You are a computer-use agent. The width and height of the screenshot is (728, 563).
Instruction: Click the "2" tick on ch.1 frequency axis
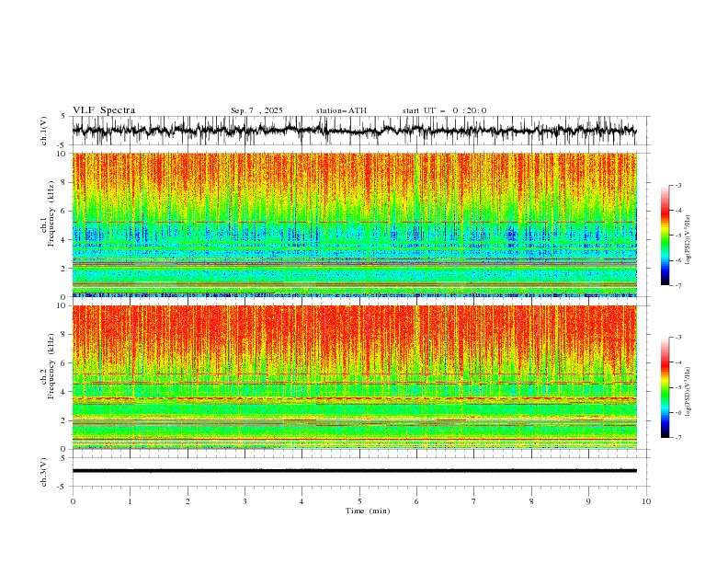(x=64, y=269)
